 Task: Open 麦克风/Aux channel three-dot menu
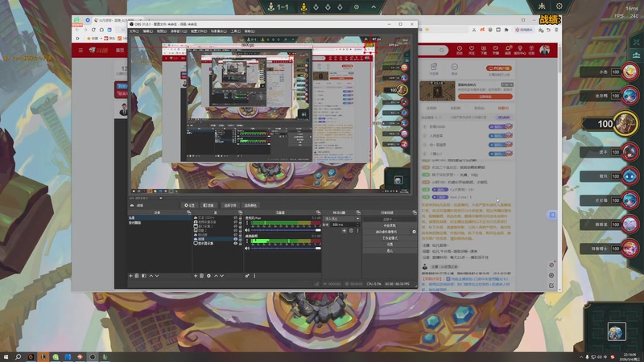coord(247,223)
